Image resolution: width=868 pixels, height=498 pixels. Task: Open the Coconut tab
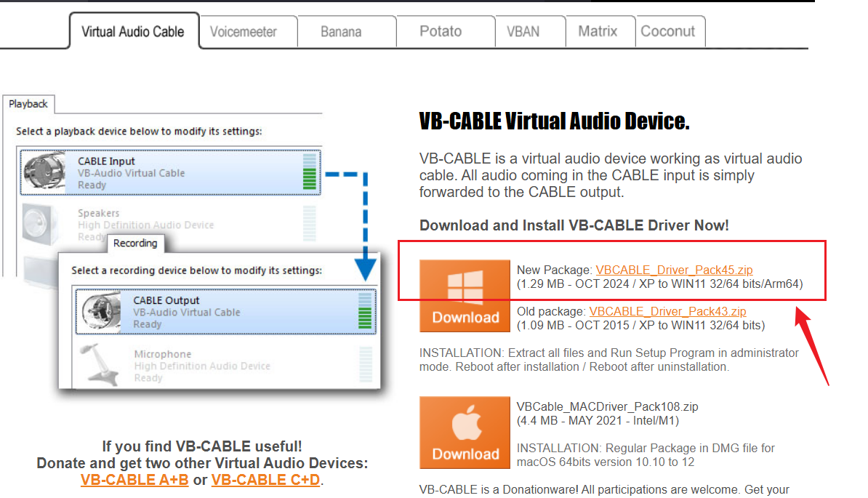(x=667, y=31)
